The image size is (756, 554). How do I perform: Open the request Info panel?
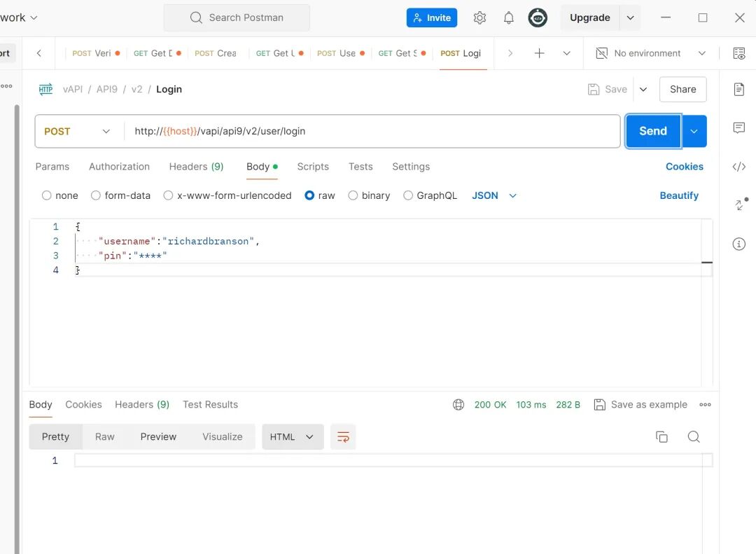[x=739, y=244]
